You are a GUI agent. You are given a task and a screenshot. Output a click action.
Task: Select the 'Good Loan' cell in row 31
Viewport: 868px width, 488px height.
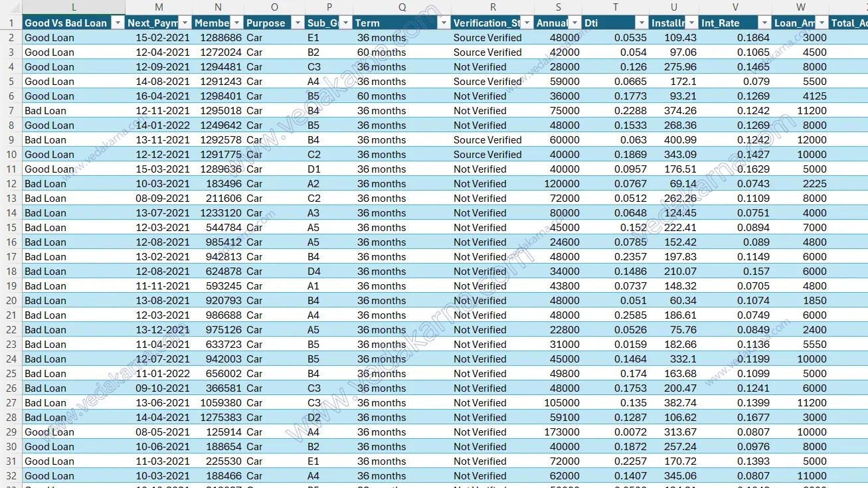(74, 461)
